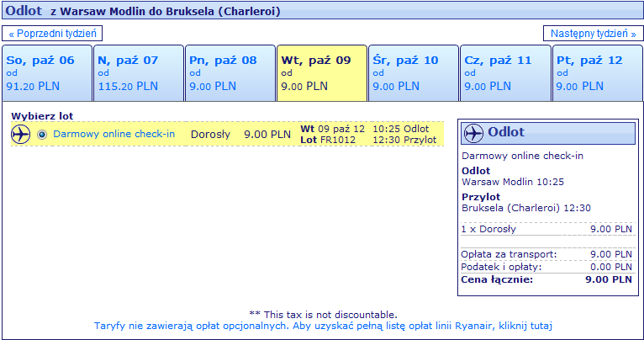Open the Ryanair optional fees list link

pos(323,326)
